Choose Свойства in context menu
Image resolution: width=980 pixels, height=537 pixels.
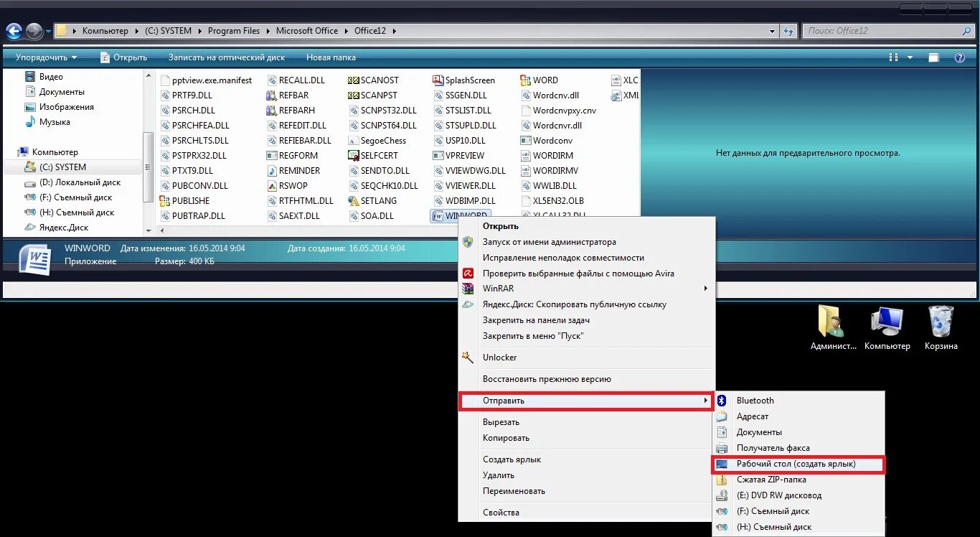click(587, 513)
